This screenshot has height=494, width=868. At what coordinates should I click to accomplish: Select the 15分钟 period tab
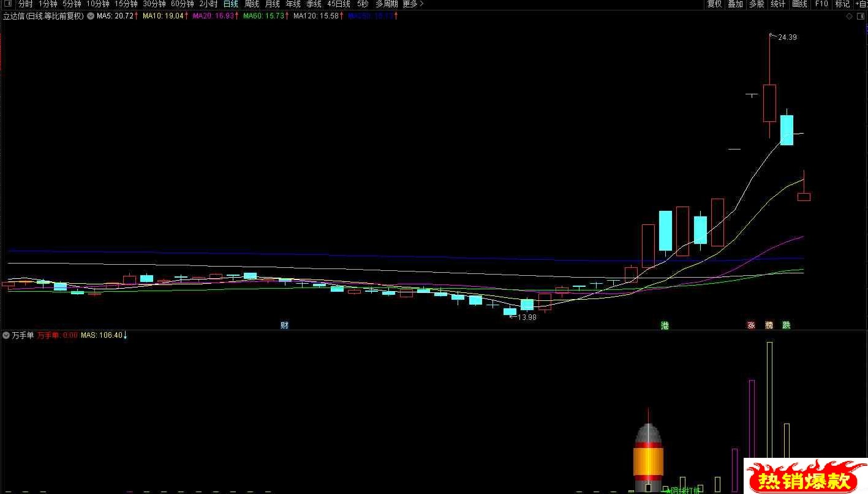click(x=126, y=4)
